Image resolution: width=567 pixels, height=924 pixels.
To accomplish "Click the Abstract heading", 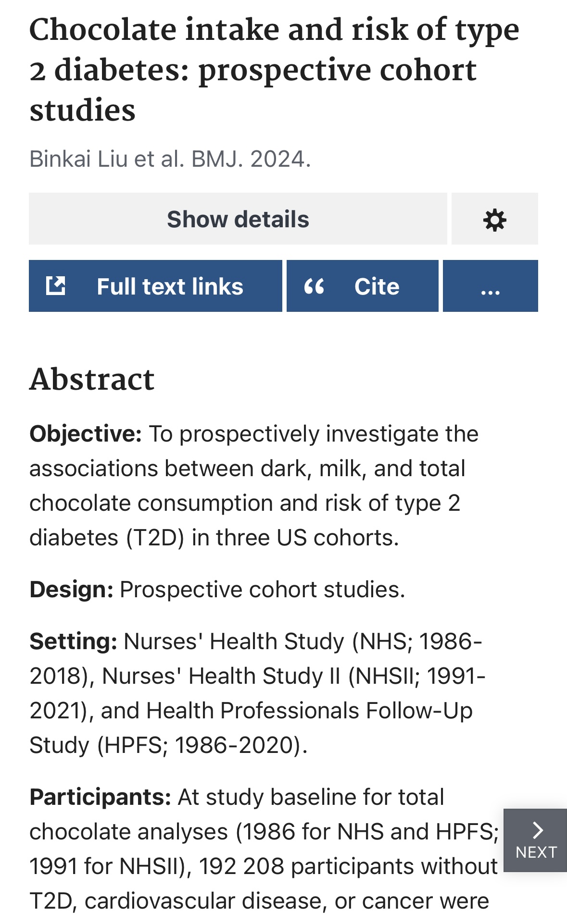I will pyautogui.click(x=92, y=379).
